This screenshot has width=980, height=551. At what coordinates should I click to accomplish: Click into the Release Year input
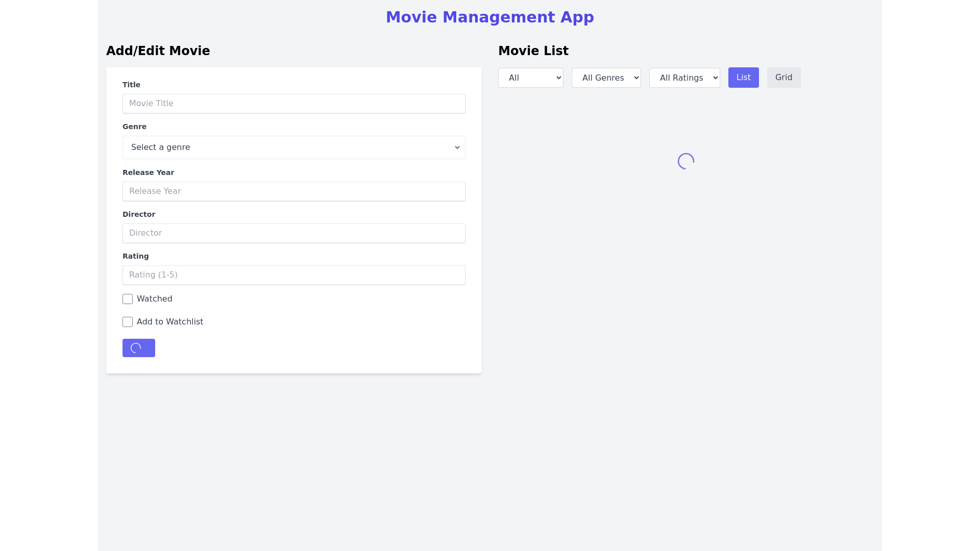click(x=293, y=191)
